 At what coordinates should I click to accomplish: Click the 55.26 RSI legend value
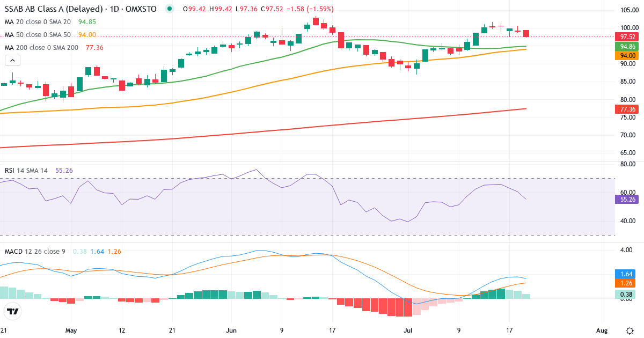pyautogui.click(x=64, y=170)
